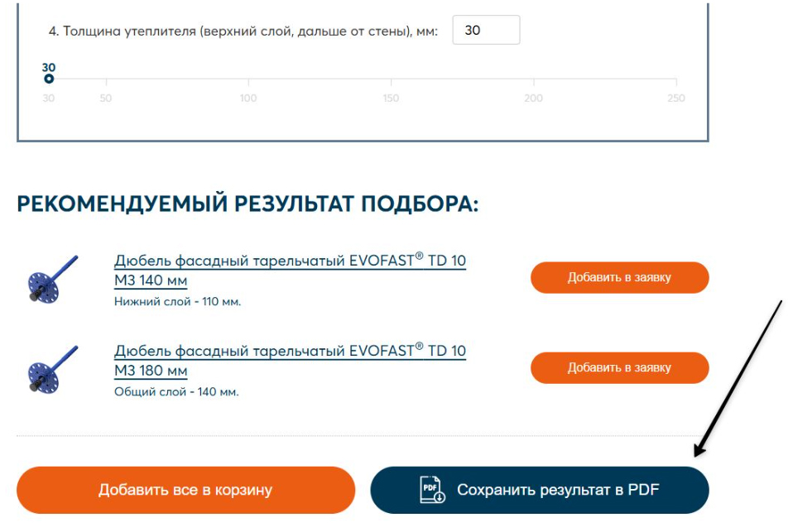This screenshot has height=532, width=788.
Task: Click the PDF download icon
Action: coord(432,489)
